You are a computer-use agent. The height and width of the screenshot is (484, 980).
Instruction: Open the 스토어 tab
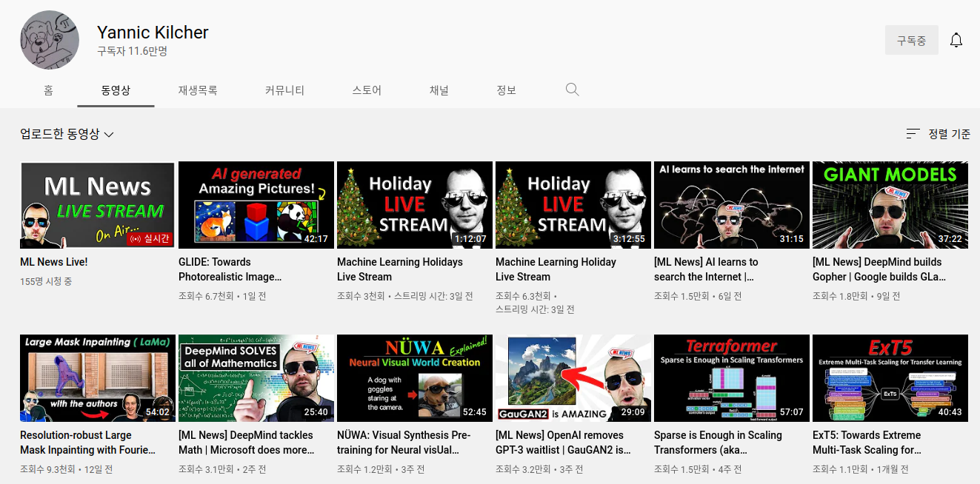click(367, 90)
